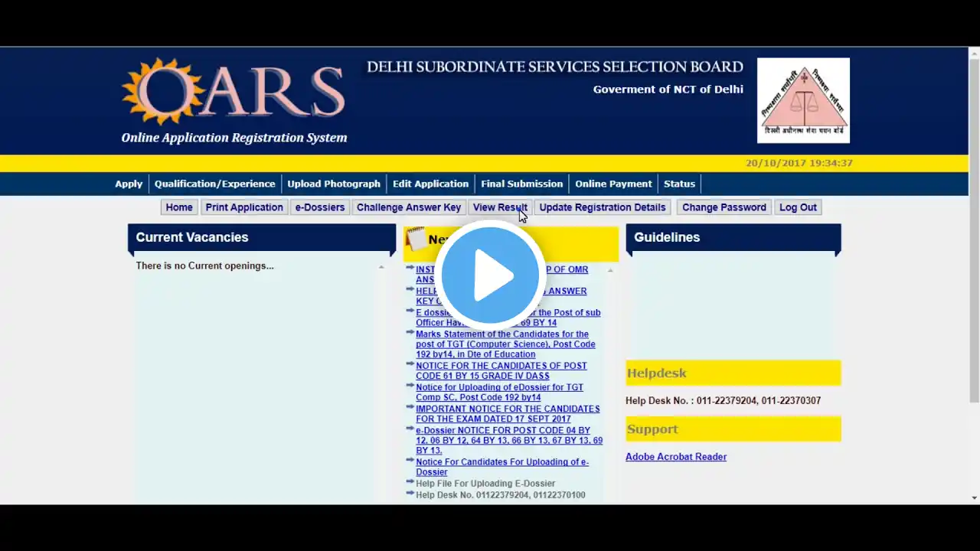
Task: Open the Adobe Acrobat Reader link
Action: click(x=676, y=457)
